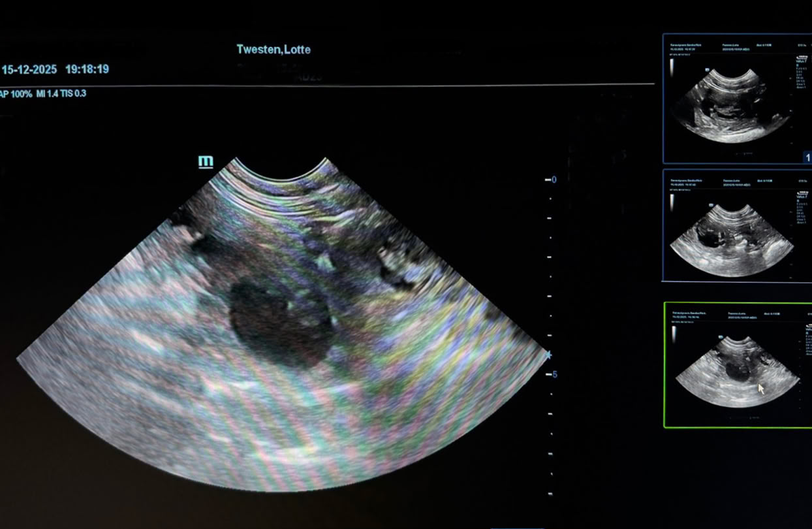
Task: Click the focus marker beside depth 5
Action: click(548, 355)
